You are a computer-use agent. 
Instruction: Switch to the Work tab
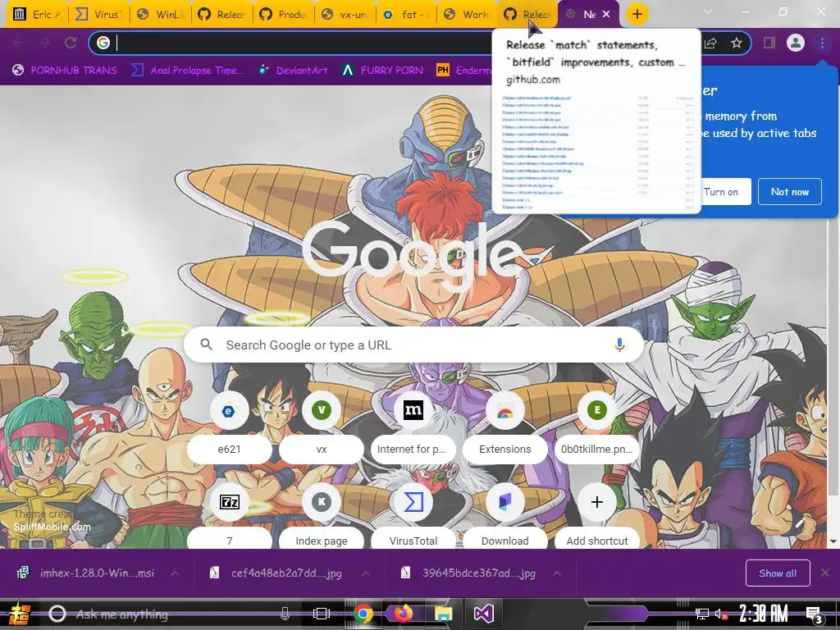tap(467, 15)
